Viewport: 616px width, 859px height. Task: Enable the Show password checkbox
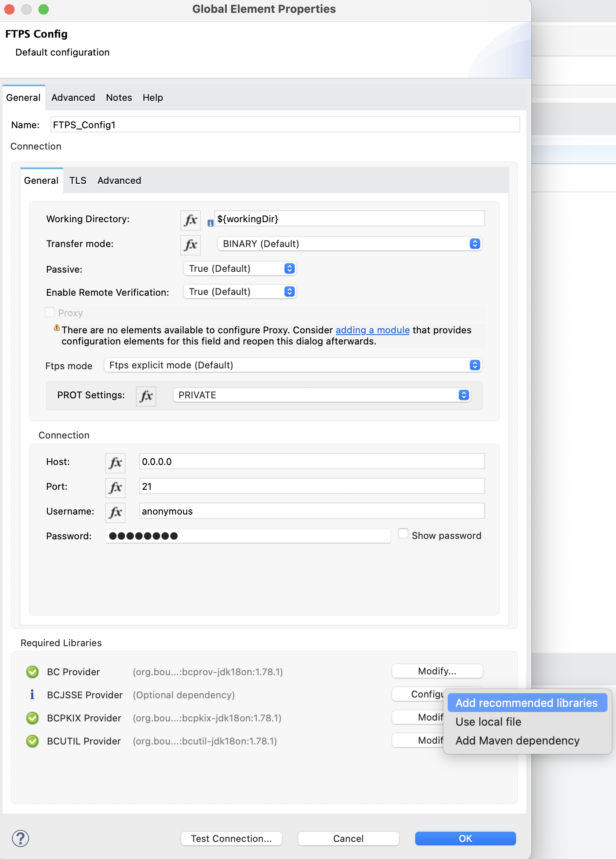tap(403, 534)
